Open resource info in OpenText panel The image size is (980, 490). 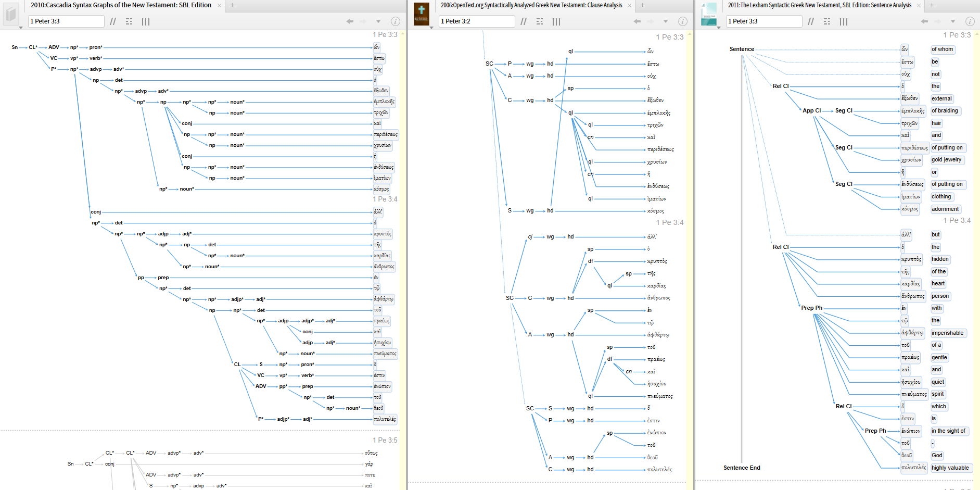683,21
